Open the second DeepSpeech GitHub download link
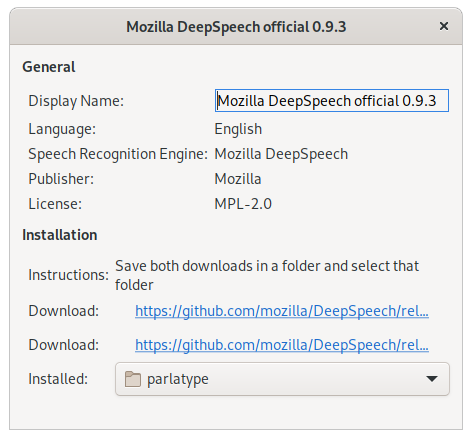 [282, 345]
